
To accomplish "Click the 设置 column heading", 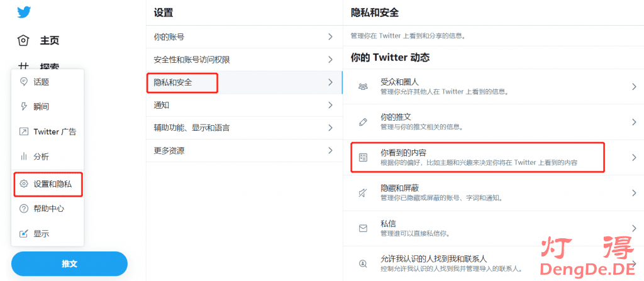I will (164, 13).
